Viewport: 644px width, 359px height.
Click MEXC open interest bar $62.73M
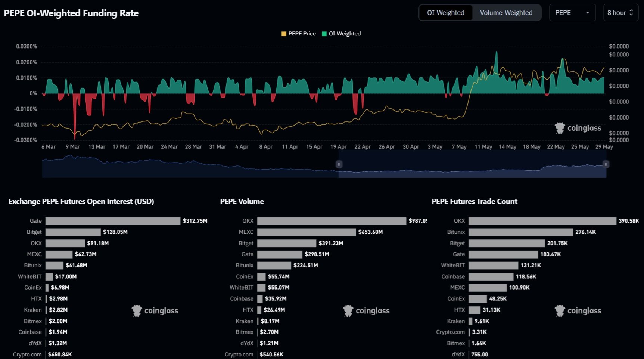(59, 254)
